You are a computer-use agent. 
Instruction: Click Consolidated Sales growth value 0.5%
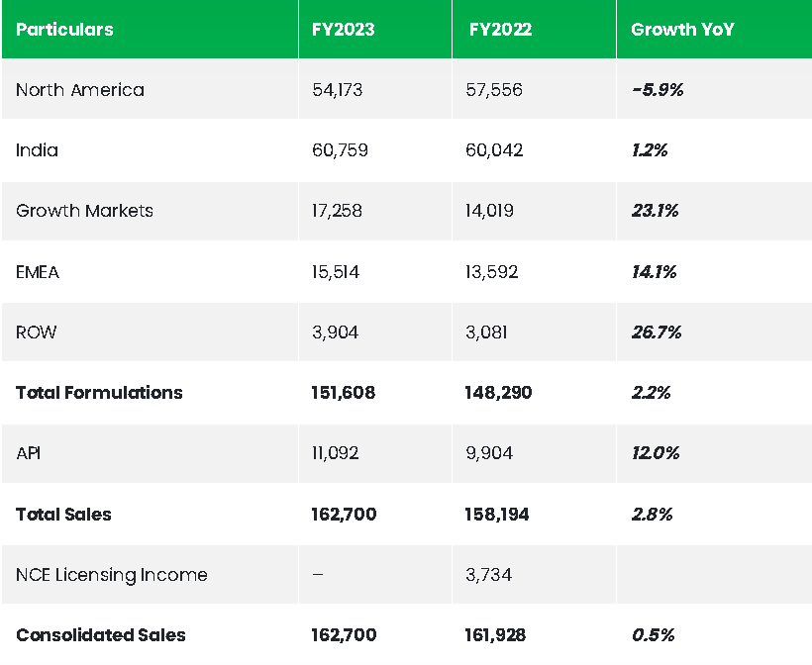[x=652, y=635]
